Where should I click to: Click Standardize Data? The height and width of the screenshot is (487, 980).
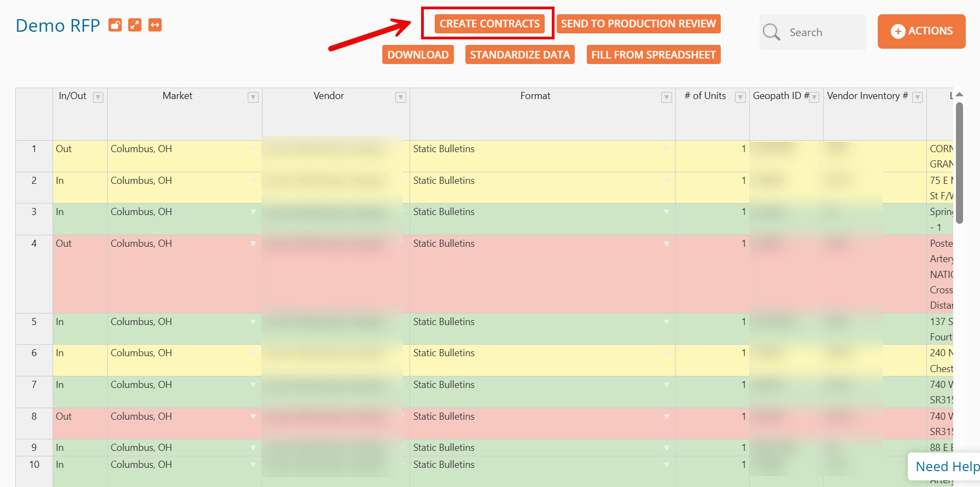pos(520,55)
